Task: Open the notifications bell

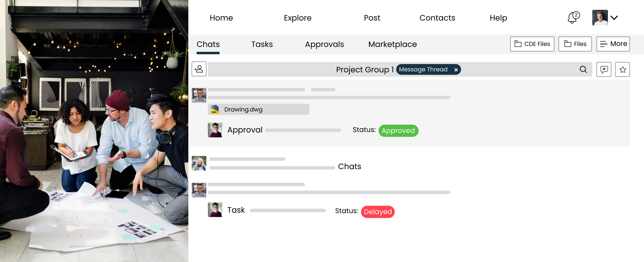Action: click(573, 18)
